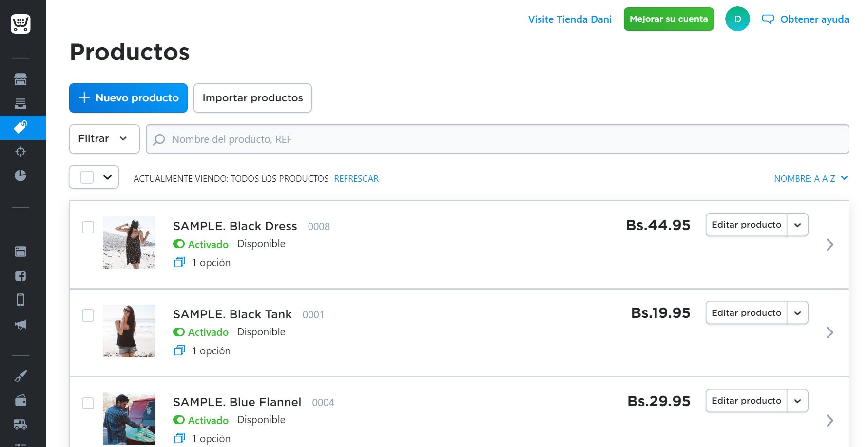
Task: Open the design paintbrush sidebar icon
Action: point(20,376)
